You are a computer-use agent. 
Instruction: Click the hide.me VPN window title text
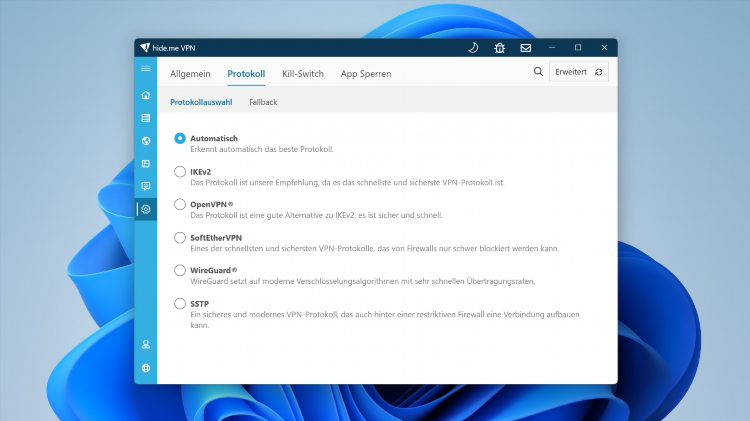click(174, 48)
